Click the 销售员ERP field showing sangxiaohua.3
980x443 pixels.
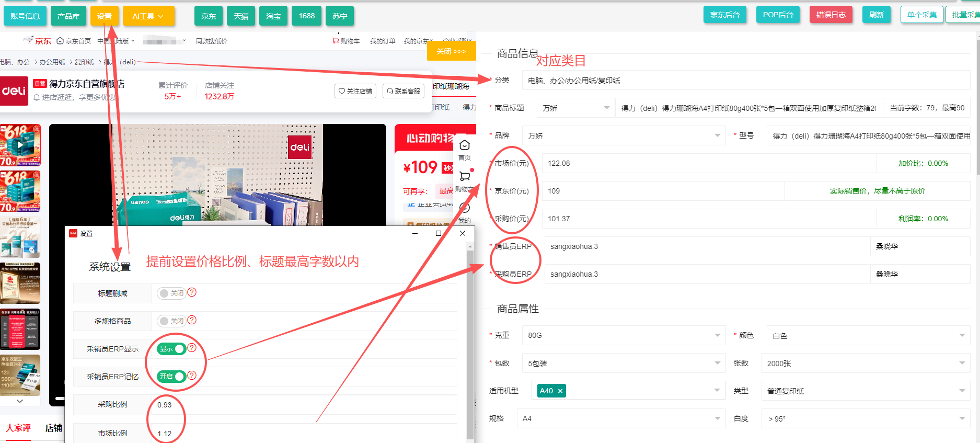pyautogui.click(x=707, y=246)
